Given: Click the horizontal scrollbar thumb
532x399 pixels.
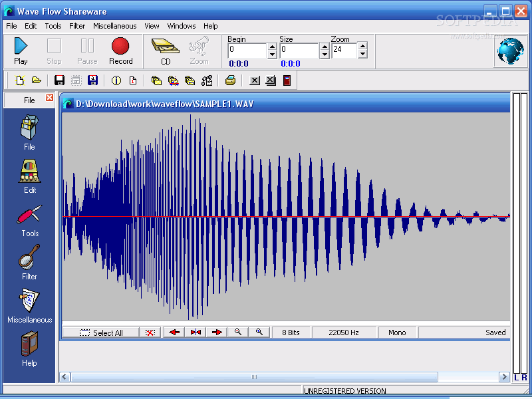Looking at the screenshot, I should (254, 377).
